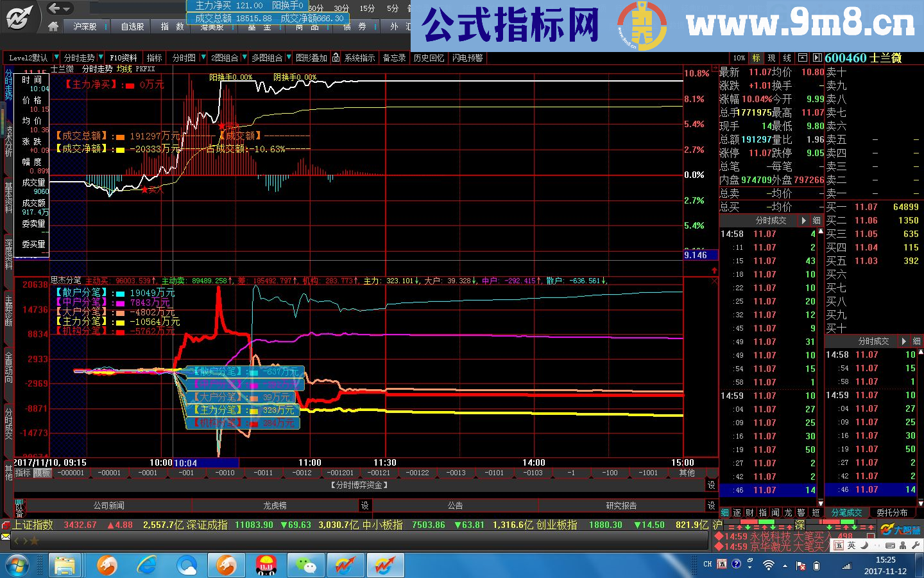
Task: Click the play arrow next to upper 分时成交
Action: coord(803,220)
